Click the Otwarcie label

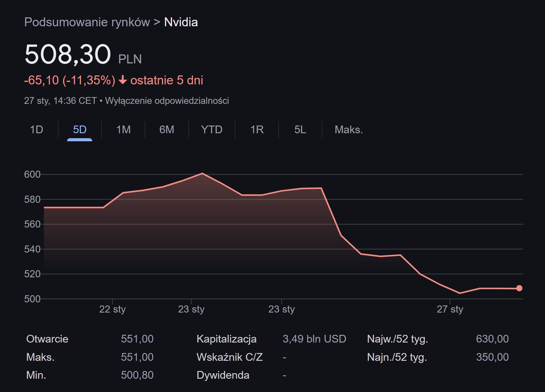47,339
